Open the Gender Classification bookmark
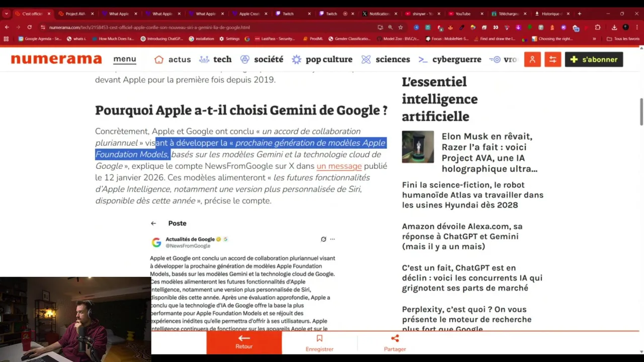 click(349, 39)
